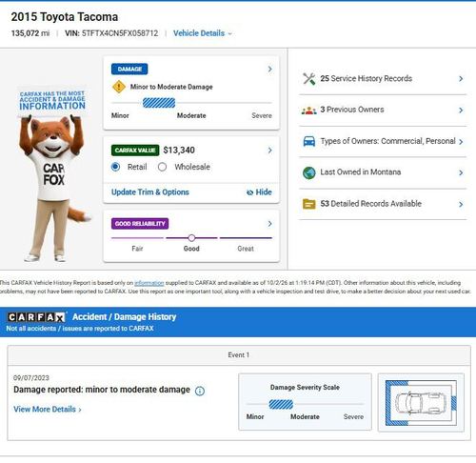Click the wrench Service History icon
The image size is (476, 463).
tap(308, 79)
